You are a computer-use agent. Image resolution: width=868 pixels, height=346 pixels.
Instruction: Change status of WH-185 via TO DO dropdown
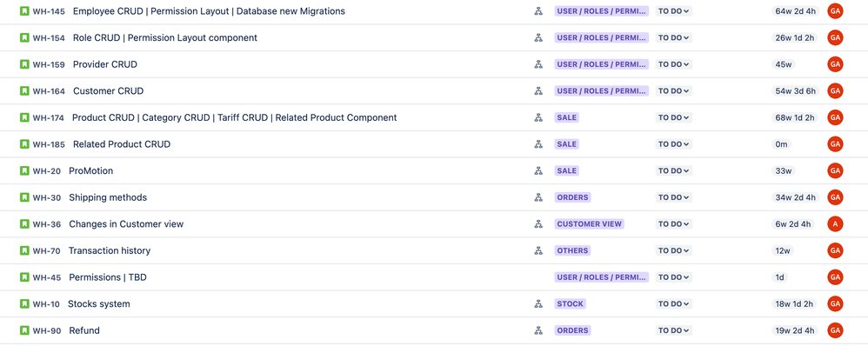point(674,144)
